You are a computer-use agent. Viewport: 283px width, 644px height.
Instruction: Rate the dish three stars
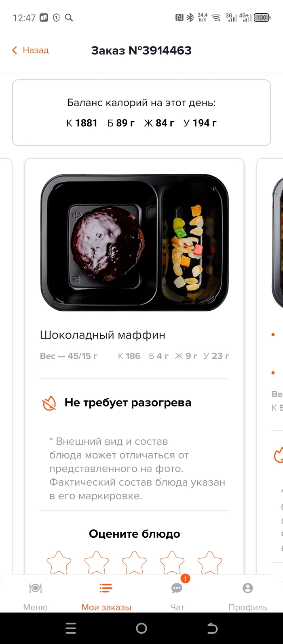pyautogui.click(x=134, y=562)
